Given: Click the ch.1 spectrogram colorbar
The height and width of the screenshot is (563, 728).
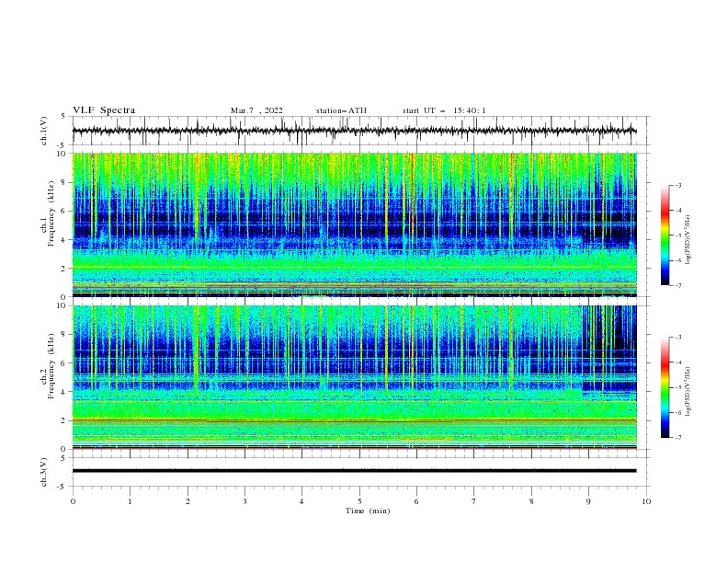Looking at the screenshot, I should click(665, 236).
